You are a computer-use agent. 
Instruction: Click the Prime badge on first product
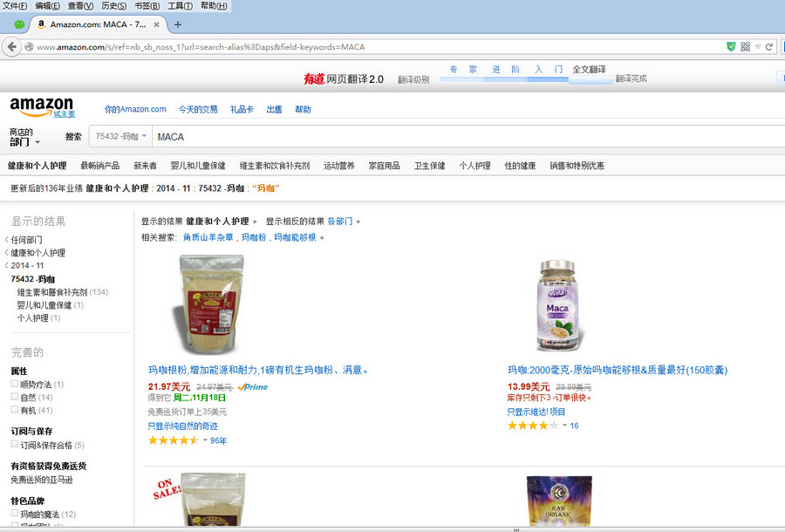(253, 387)
